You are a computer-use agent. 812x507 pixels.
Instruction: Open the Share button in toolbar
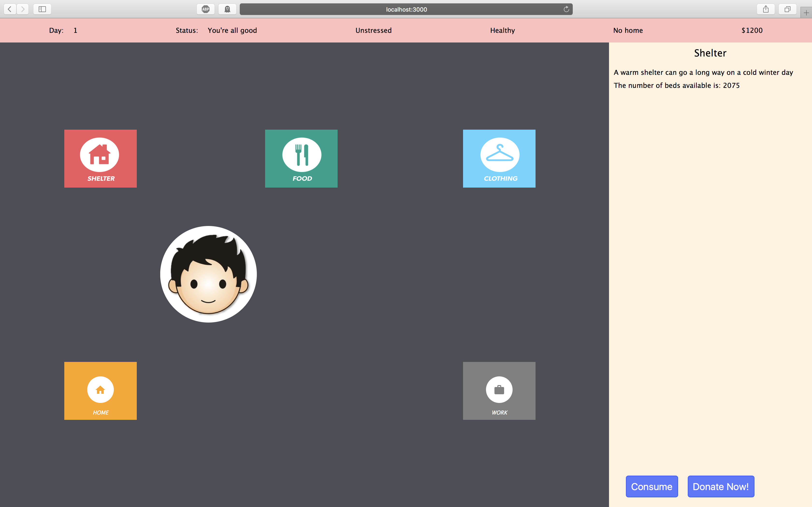click(765, 9)
